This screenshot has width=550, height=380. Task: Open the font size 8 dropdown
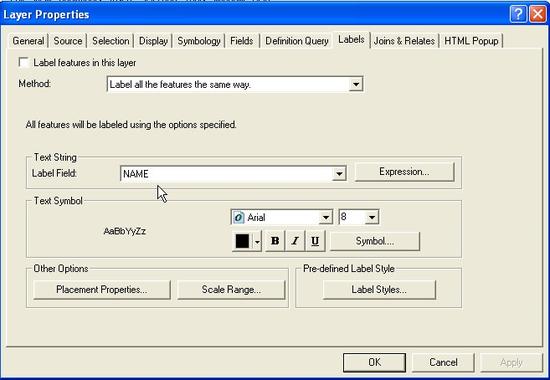pos(372,218)
